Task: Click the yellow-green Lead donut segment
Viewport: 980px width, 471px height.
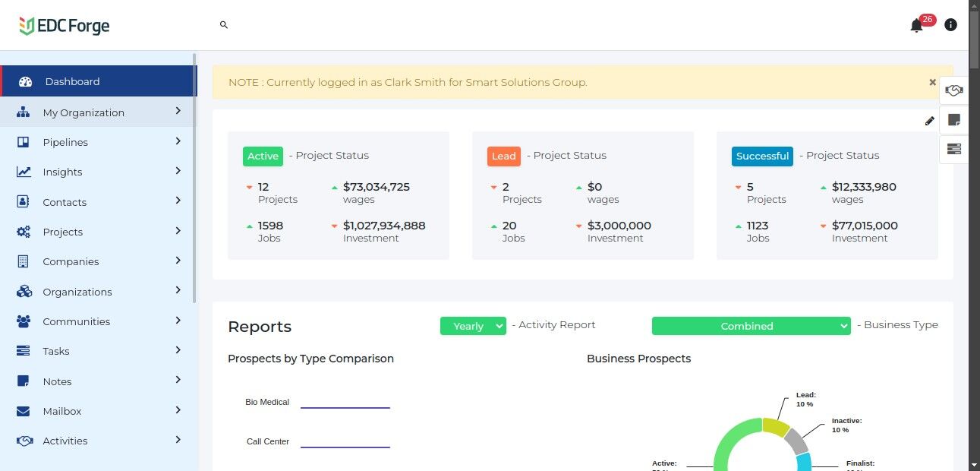Action: tap(776, 428)
